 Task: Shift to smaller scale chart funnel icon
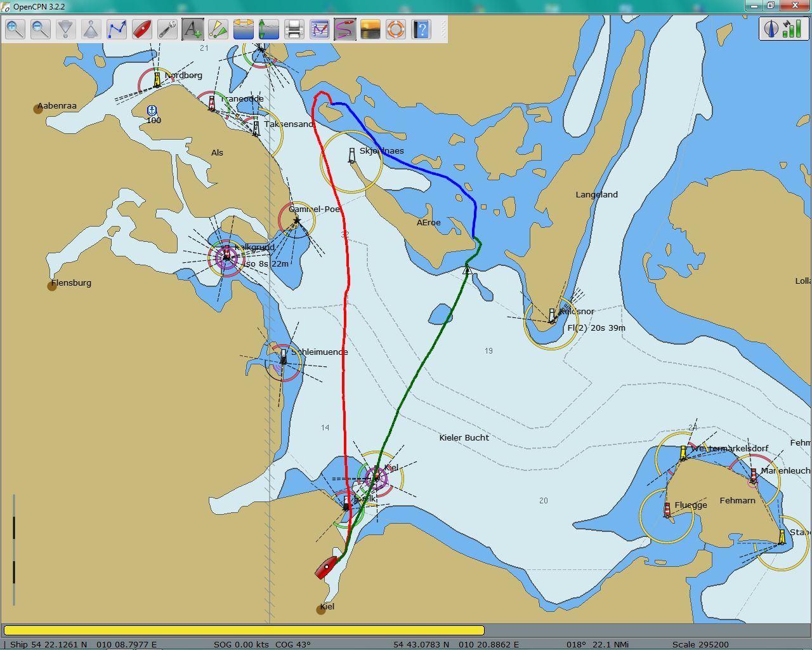coord(66,29)
